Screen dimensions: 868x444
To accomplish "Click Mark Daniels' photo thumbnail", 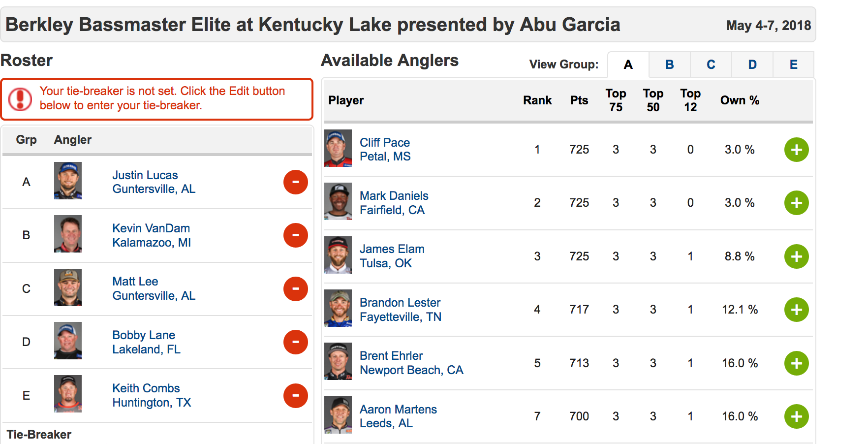I will pos(338,201).
